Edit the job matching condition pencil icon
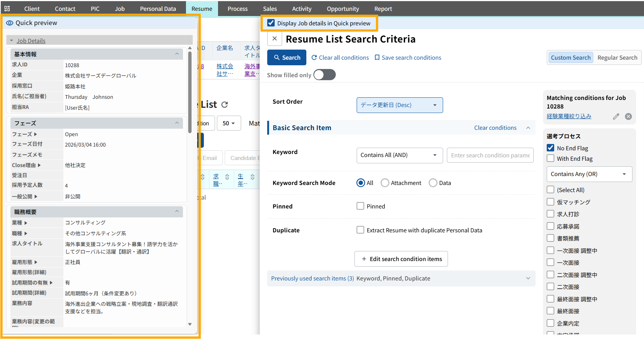 616,116
